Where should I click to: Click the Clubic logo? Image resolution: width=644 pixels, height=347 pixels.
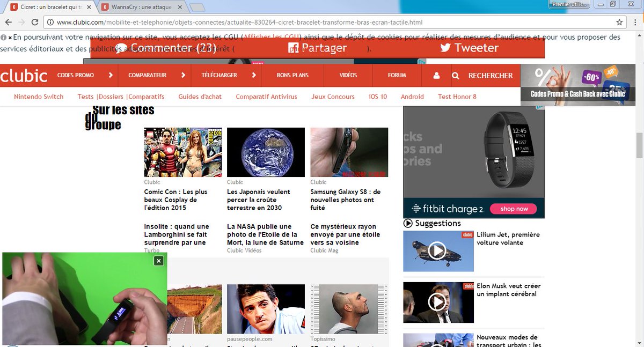coord(24,76)
